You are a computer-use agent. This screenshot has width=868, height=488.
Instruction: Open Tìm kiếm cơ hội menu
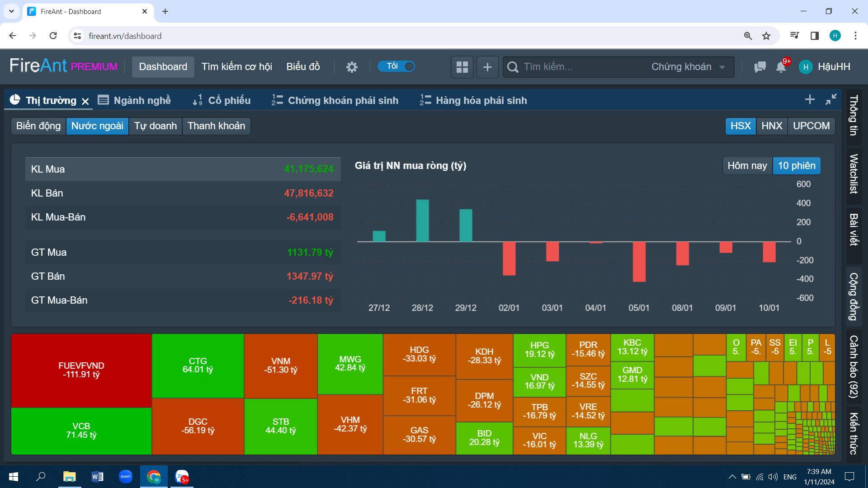coord(236,67)
